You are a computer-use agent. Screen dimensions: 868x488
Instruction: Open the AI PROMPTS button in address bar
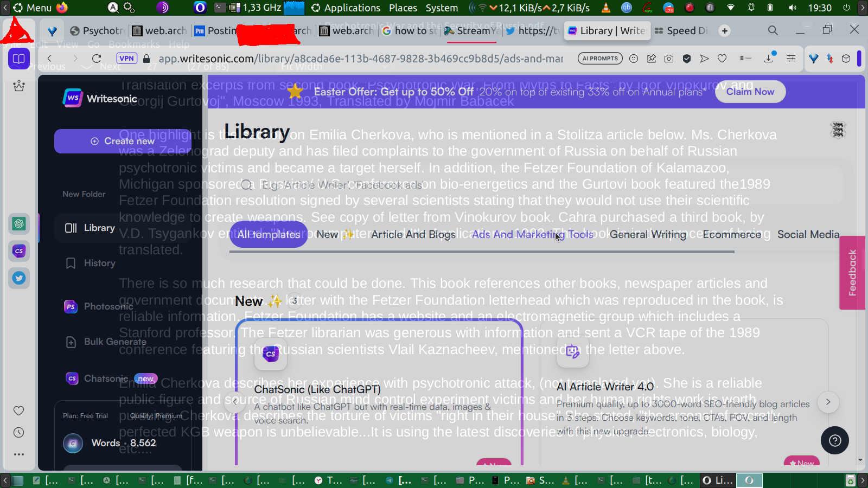click(x=601, y=59)
